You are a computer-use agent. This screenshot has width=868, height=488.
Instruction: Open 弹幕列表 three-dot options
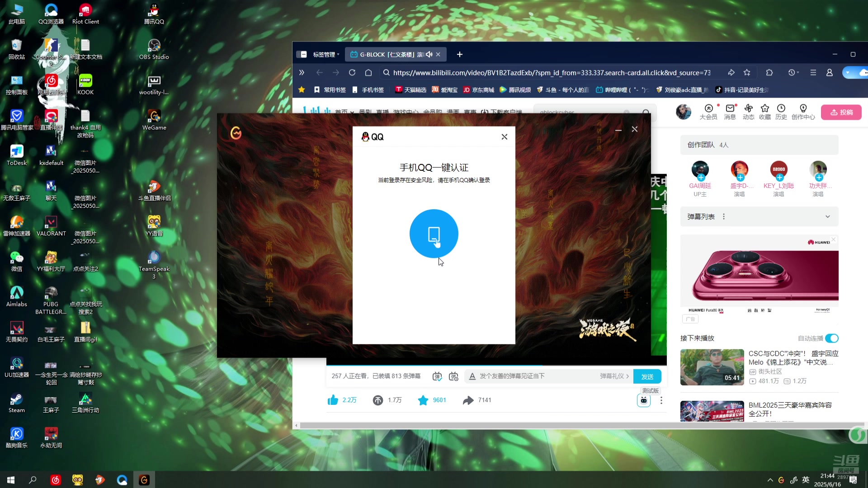coord(724,217)
